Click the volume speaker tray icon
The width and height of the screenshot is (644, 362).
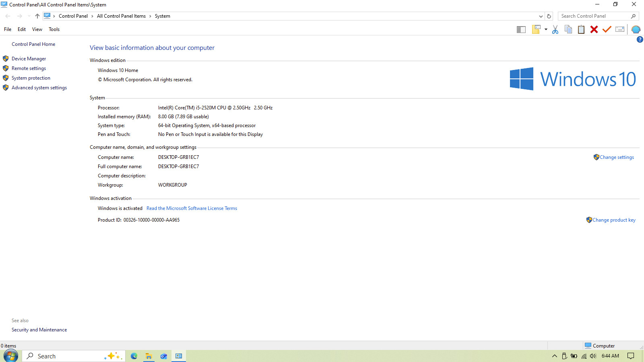pyautogui.click(x=593, y=356)
